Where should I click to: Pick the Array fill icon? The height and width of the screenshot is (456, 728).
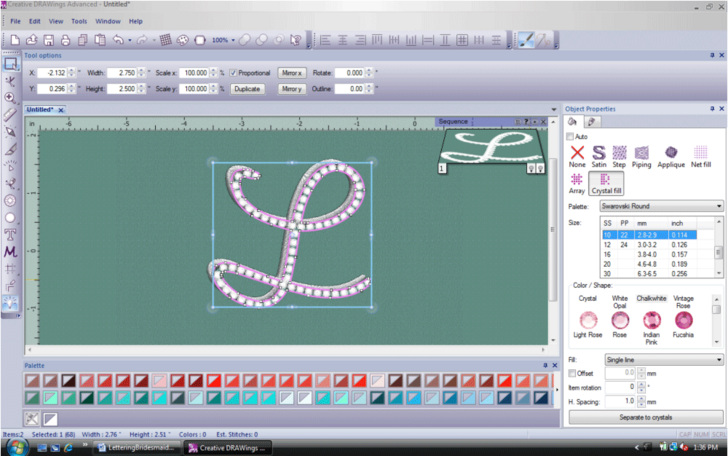point(577,181)
